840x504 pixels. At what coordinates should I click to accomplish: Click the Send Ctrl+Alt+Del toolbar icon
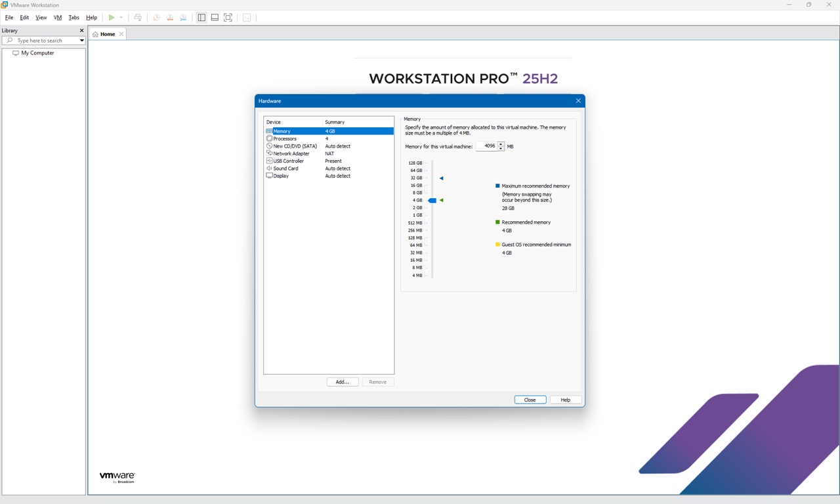point(138,18)
